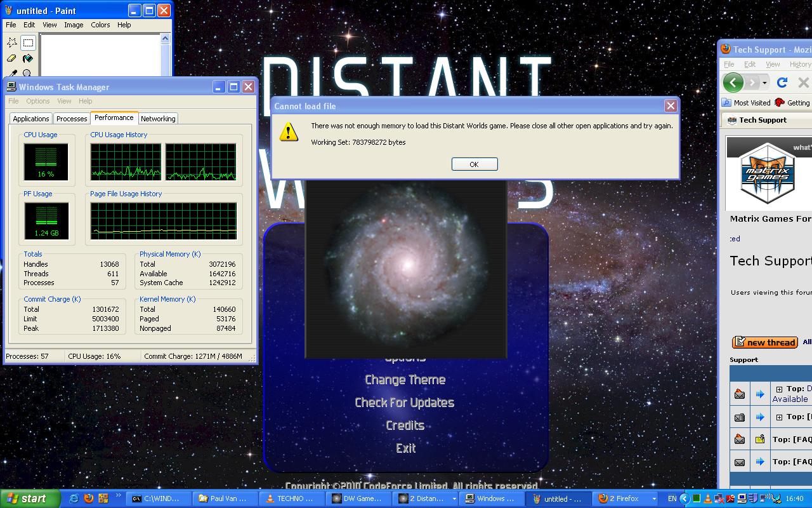The height and width of the screenshot is (508, 812).
Task: Click the up arrow on Paint's vertical scrollbar
Action: (x=165, y=39)
